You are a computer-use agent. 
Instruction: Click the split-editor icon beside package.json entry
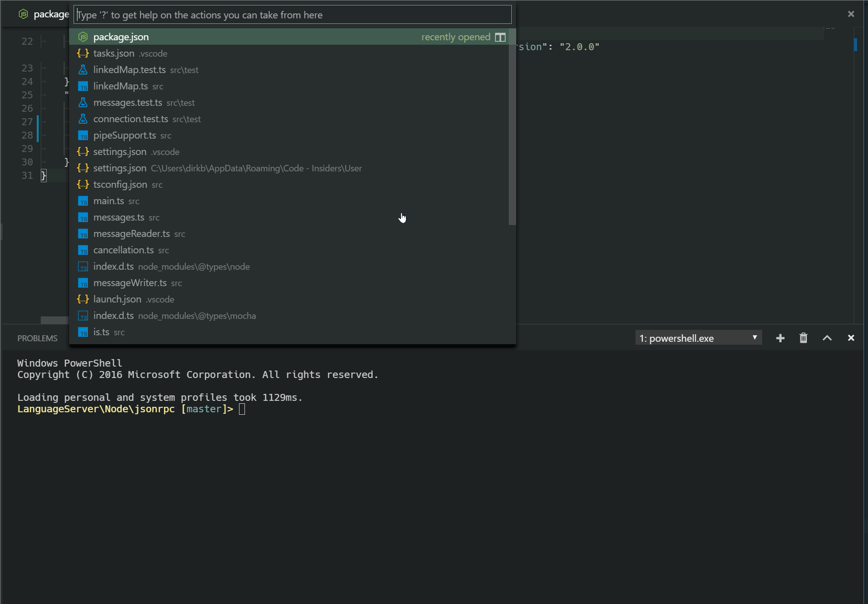[x=500, y=37]
